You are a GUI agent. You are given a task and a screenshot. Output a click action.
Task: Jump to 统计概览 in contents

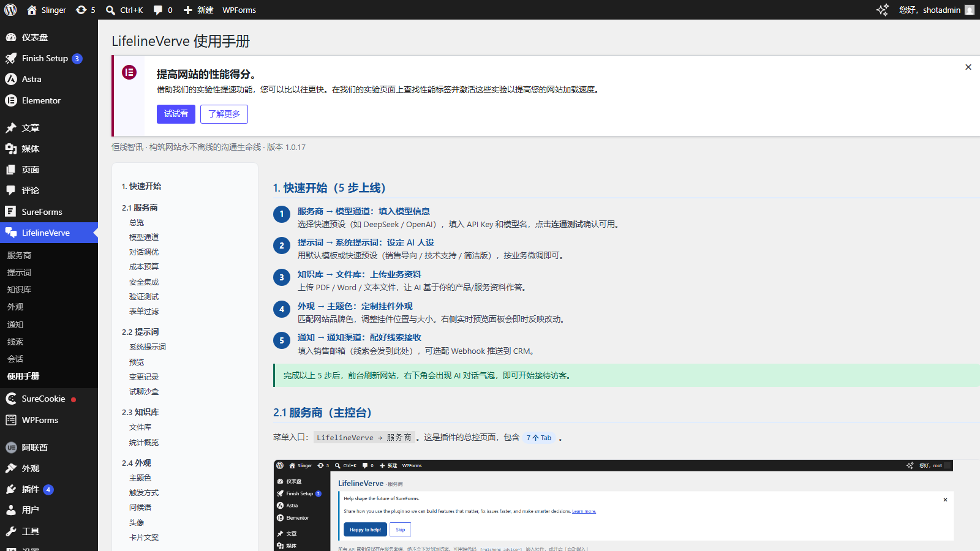pyautogui.click(x=144, y=442)
